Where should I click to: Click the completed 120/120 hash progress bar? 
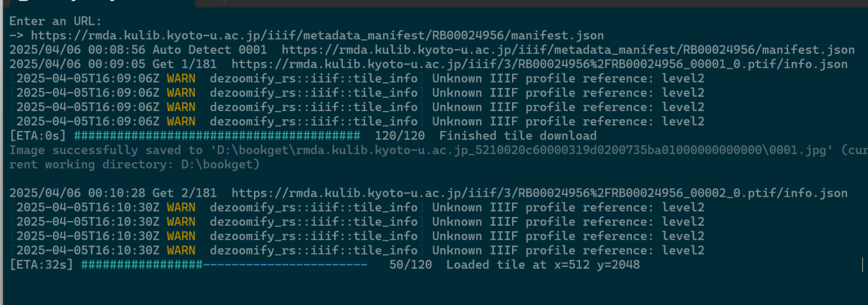coord(217,136)
